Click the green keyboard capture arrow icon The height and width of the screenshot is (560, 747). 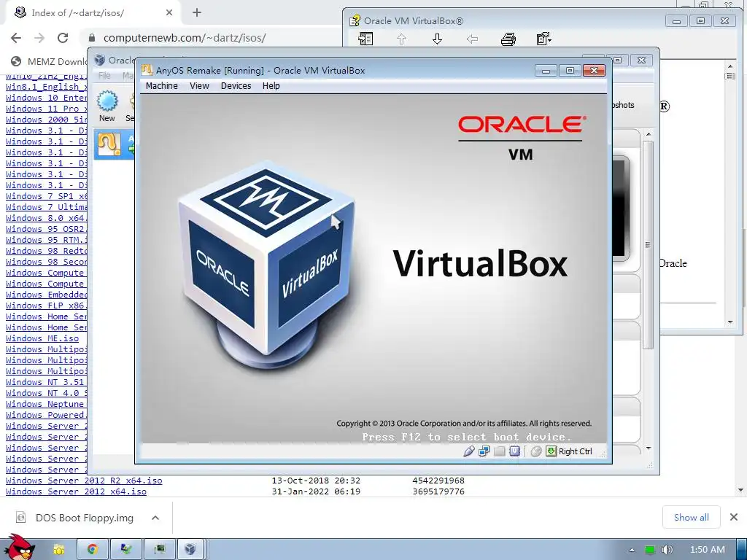(551, 451)
